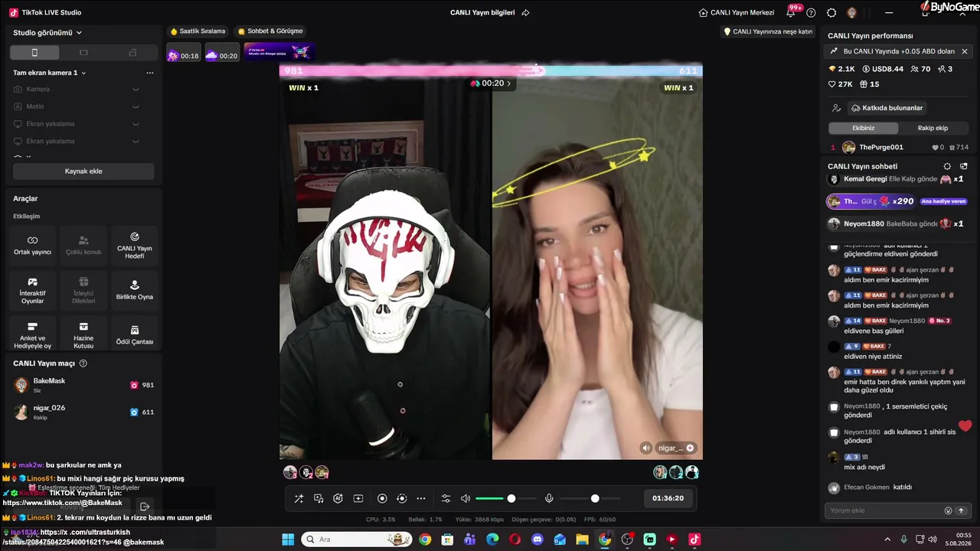Image resolution: width=980 pixels, height=551 pixels.
Task: Click the dashed-circle replay record icon
Action: pos(402,498)
